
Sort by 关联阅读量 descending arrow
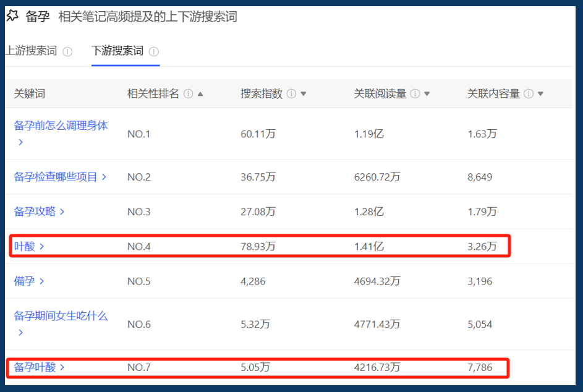point(427,94)
